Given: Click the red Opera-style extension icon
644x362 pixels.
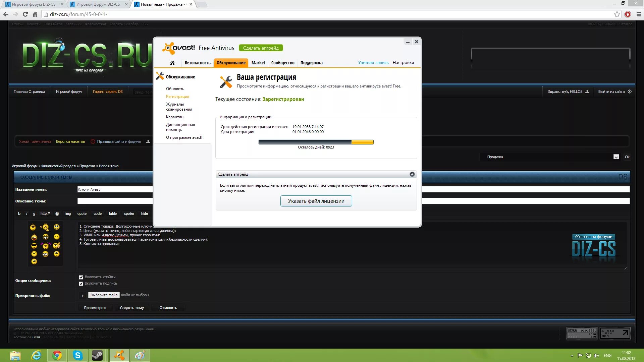Looking at the screenshot, I should pos(628,14).
